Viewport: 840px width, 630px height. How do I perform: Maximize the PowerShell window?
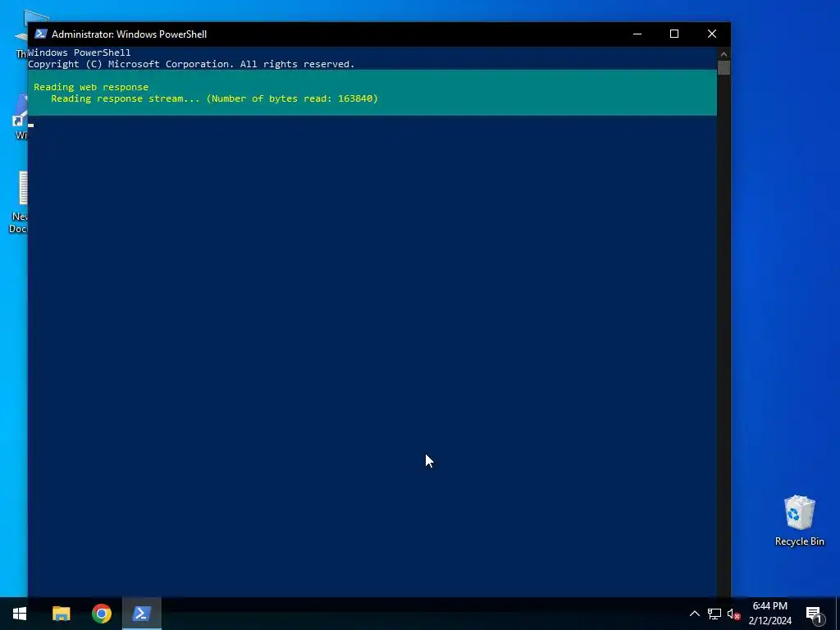(x=674, y=34)
